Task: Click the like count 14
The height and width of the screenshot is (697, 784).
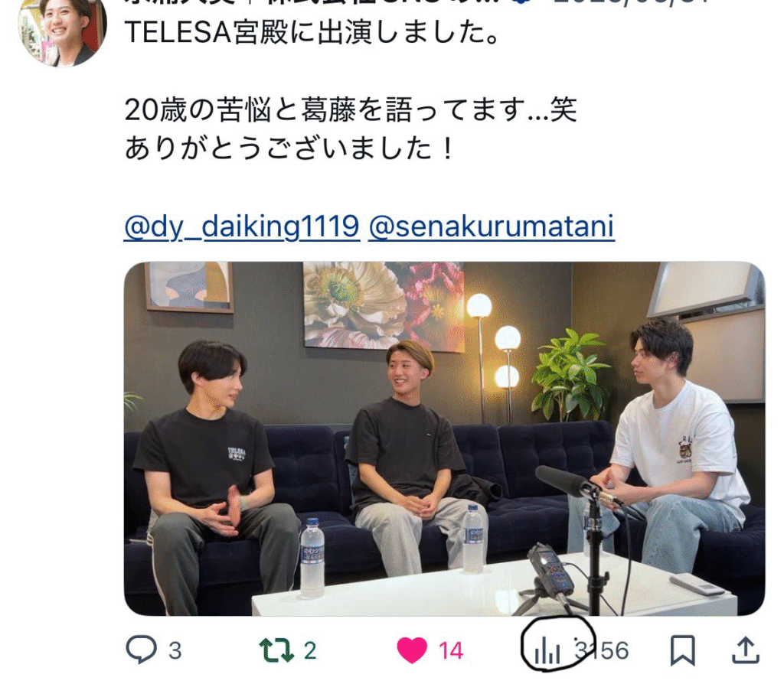Action: tap(451, 651)
